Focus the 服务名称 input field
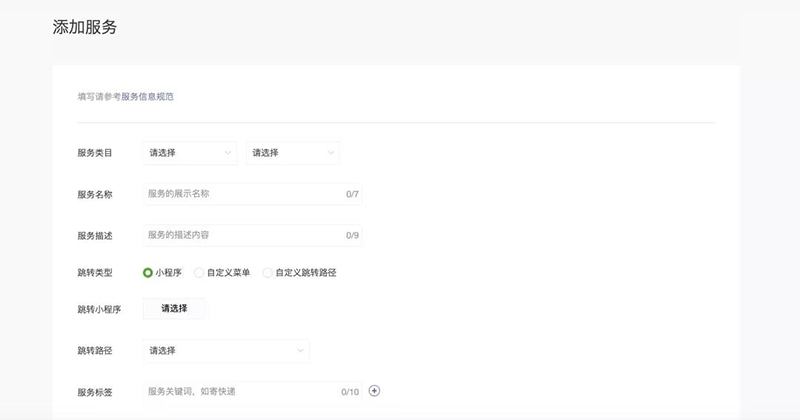Screen dimensions: 800x420 pyautogui.click(x=253, y=194)
